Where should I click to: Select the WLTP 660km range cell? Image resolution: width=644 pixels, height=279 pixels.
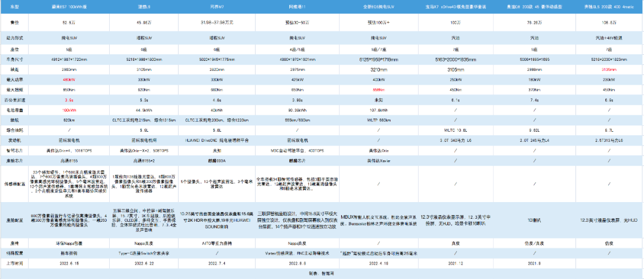click(x=378, y=120)
